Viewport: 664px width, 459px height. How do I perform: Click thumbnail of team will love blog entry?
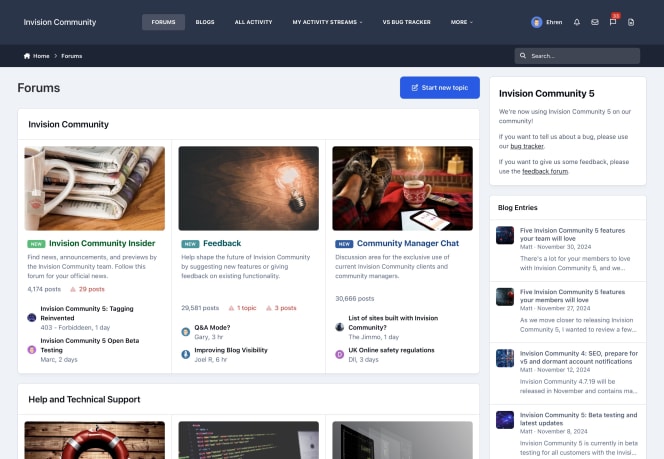point(505,235)
